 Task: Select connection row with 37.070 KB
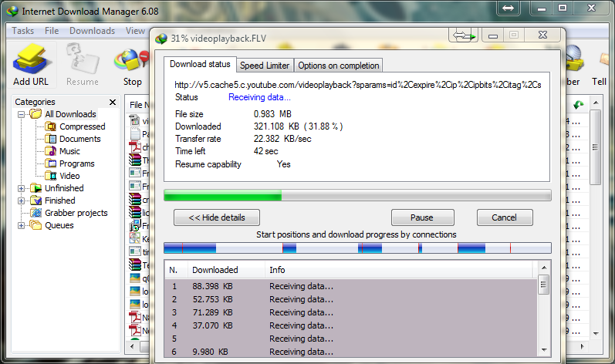350,325
